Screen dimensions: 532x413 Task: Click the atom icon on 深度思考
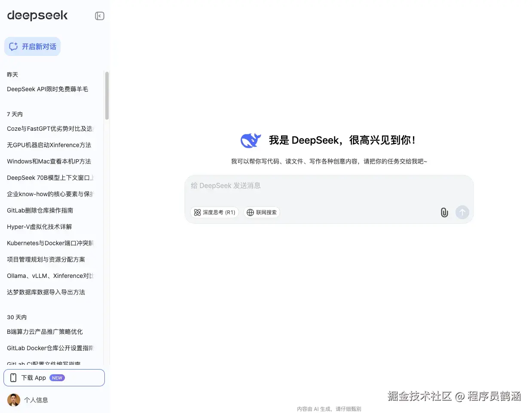pos(197,212)
